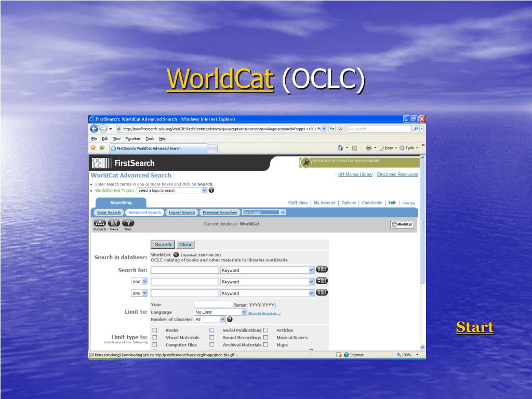Click the help icon beside Hot Topics
This screenshot has height=399, width=532.
[x=211, y=190]
